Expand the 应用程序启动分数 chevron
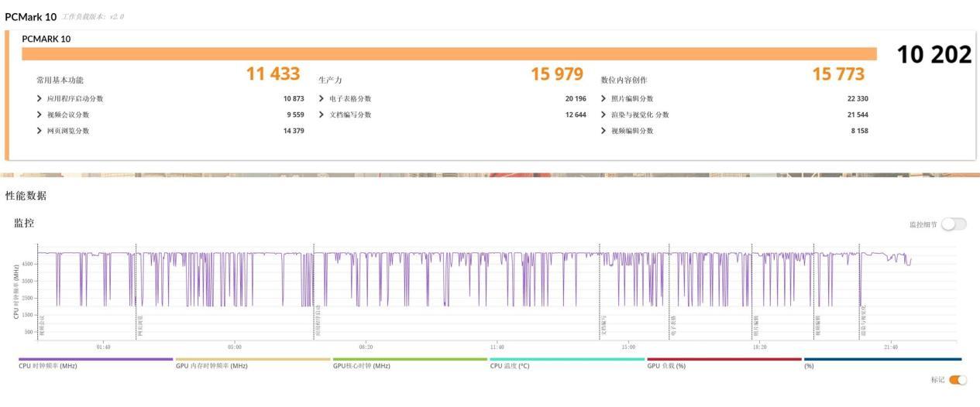The image size is (980, 407). [40, 99]
